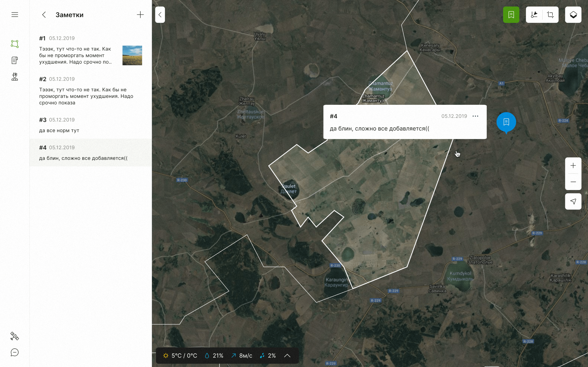Click the scouting person icon in sidebar

[x=15, y=77]
